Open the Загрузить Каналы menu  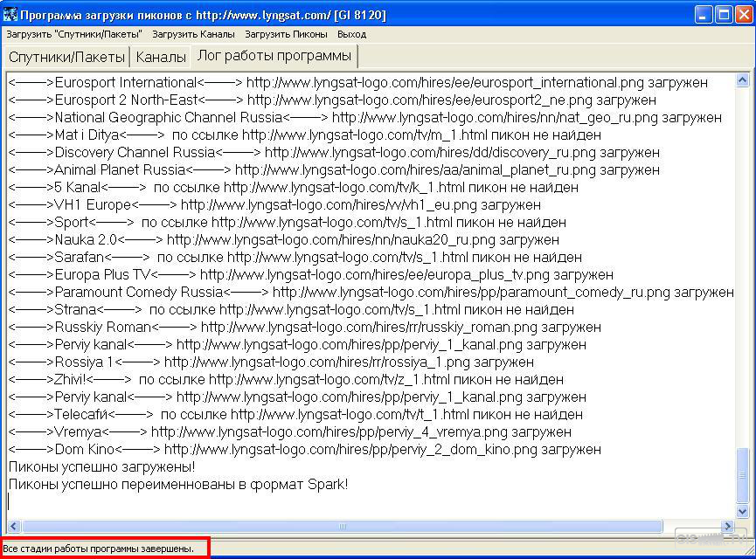tap(193, 34)
